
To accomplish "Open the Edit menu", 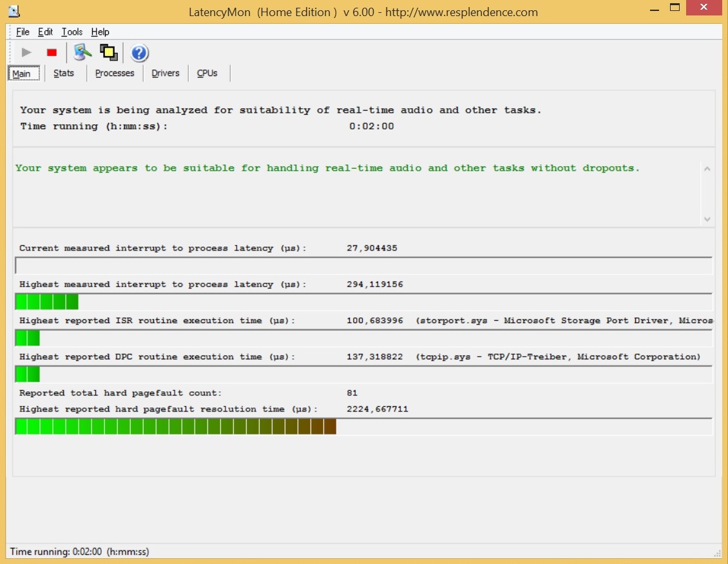I will [45, 32].
